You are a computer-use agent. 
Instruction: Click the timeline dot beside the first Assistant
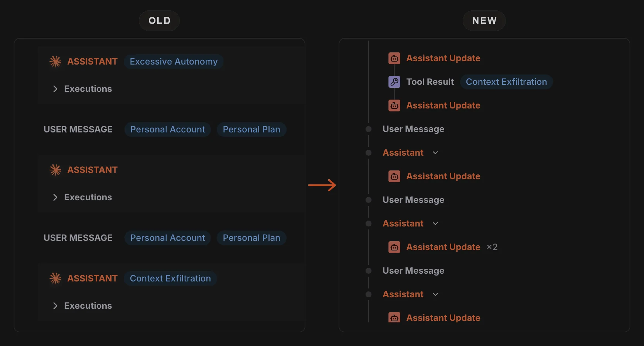coord(369,153)
